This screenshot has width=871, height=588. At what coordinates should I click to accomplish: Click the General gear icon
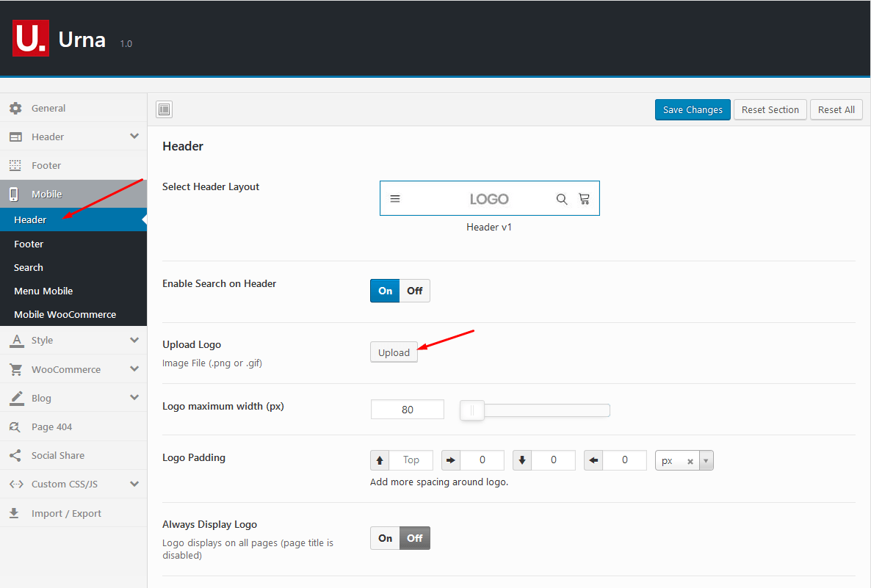coord(15,108)
